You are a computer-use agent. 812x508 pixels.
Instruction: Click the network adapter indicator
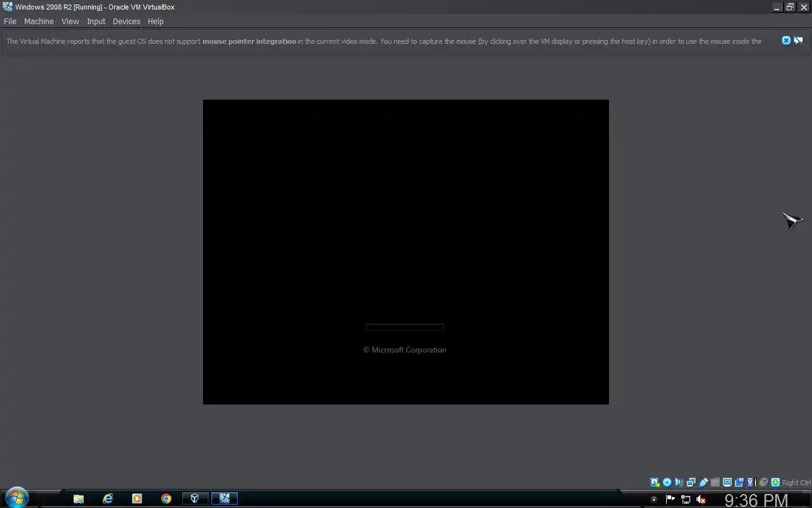pos(691,483)
